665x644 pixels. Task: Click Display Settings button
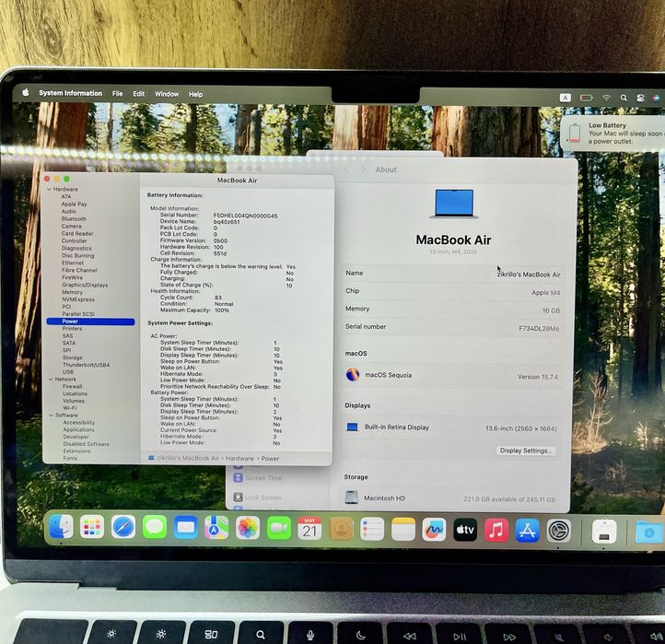(x=526, y=451)
